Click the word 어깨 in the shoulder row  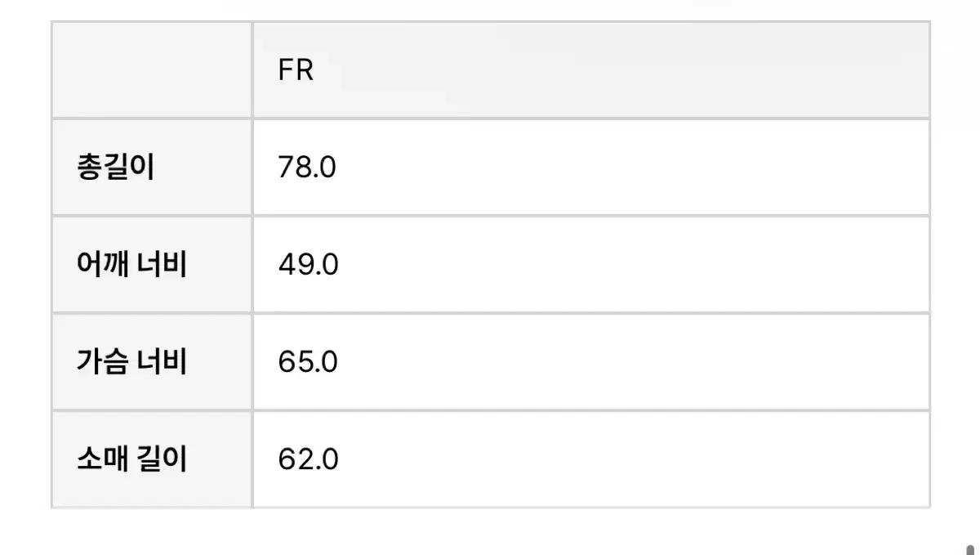[x=102, y=265]
